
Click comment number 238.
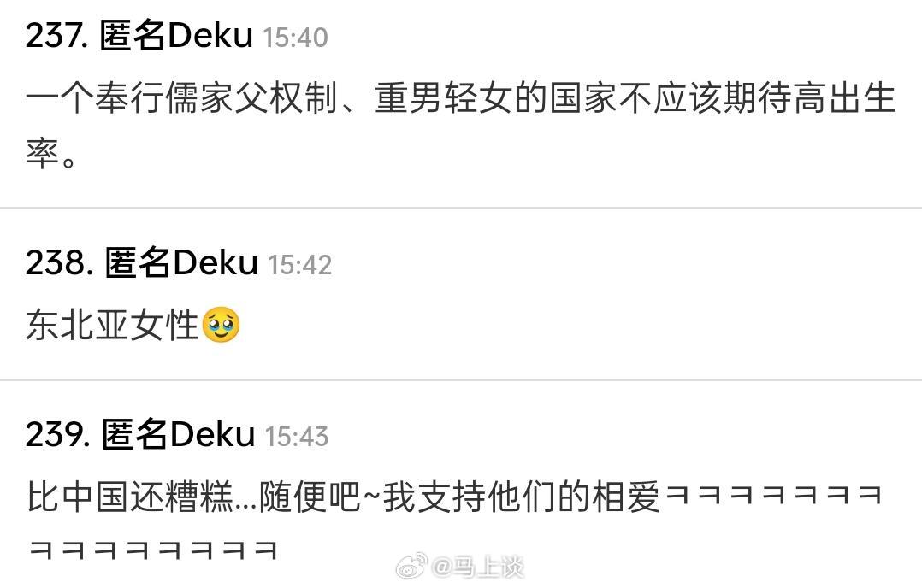click(x=59, y=262)
